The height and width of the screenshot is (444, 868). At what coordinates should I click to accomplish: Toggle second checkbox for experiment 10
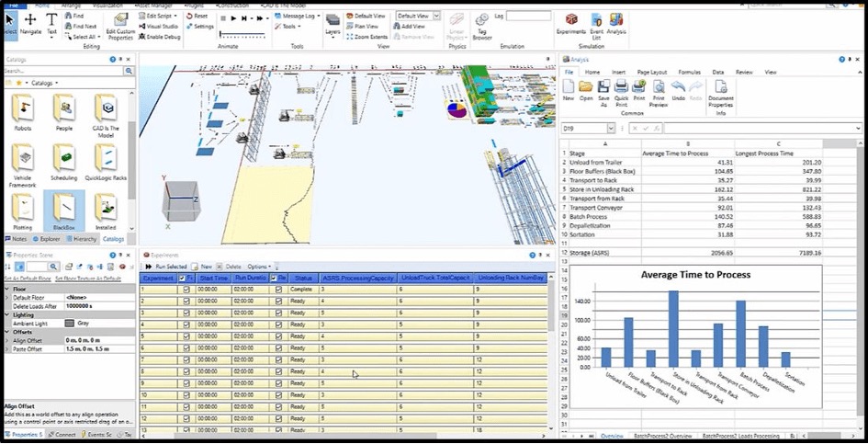pyautogui.click(x=278, y=395)
